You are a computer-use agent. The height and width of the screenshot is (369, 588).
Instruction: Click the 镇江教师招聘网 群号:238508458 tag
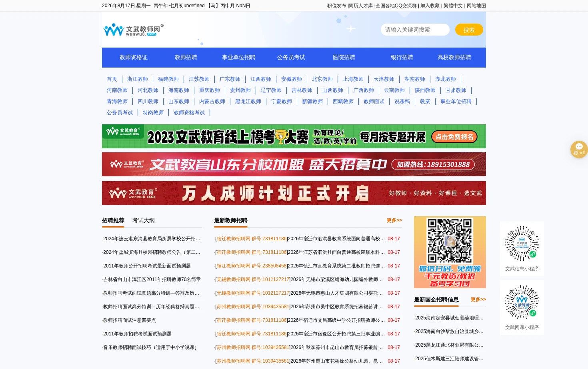(252, 266)
